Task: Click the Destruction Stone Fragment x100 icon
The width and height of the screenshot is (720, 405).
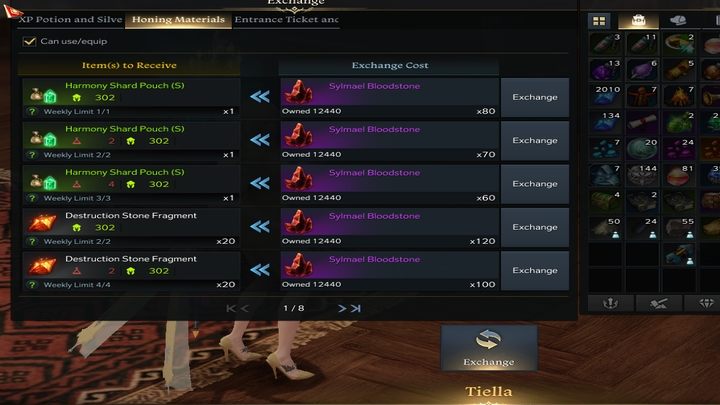Action: pyautogui.click(x=42, y=266)
